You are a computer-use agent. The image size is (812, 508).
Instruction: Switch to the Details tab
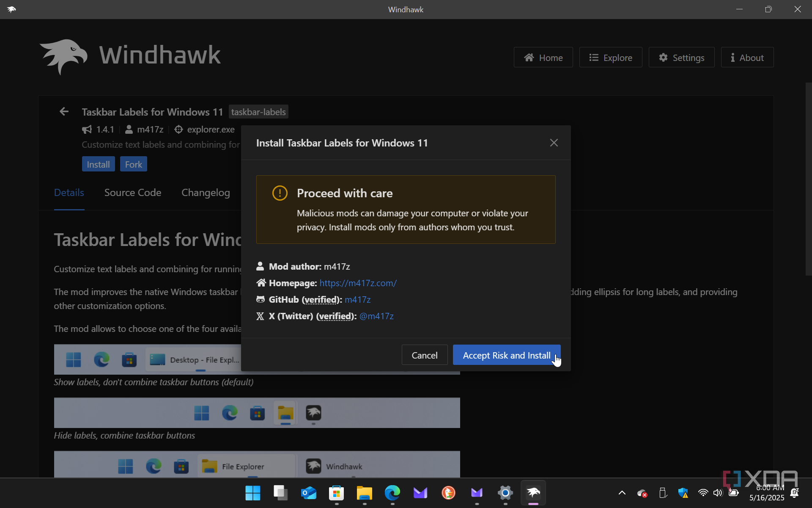(x=69, y=193)
